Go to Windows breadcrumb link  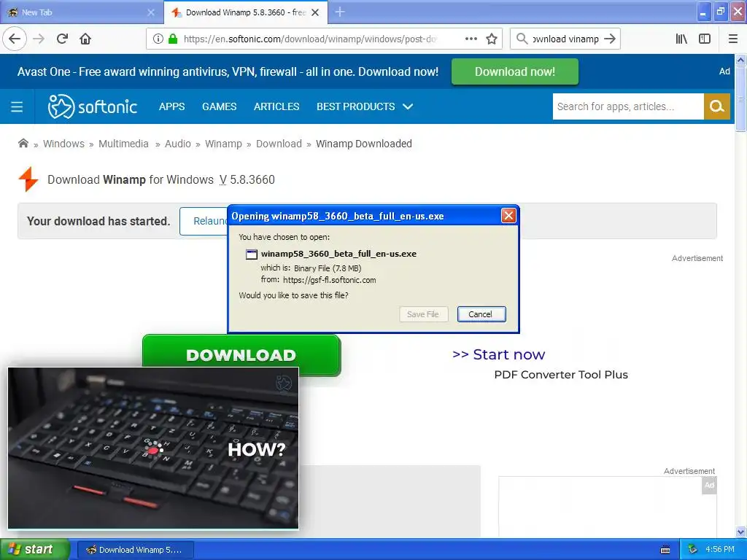[x=63, y=144]
